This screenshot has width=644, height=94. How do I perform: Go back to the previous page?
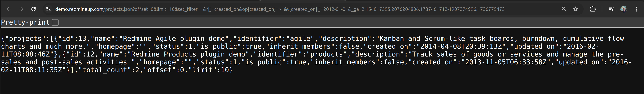[8, 9]
